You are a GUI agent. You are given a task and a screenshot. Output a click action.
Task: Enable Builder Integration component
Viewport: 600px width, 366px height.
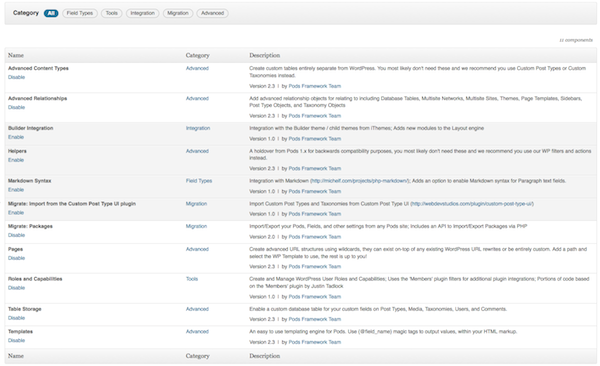click(x=16, y=137)
